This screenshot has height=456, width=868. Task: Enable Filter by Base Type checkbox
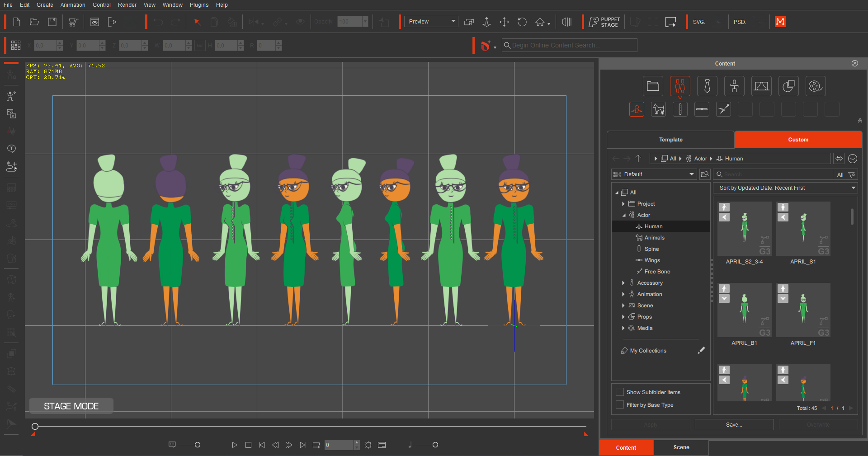(620, 404)
